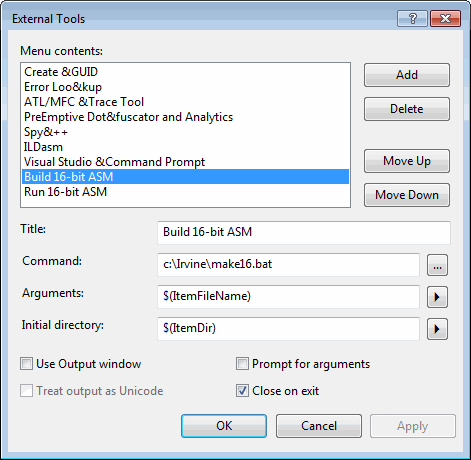This screenshot has height=460, width=471.
Task: Select Run 16-bit ASM entry
Action: [x=185, y=192]
